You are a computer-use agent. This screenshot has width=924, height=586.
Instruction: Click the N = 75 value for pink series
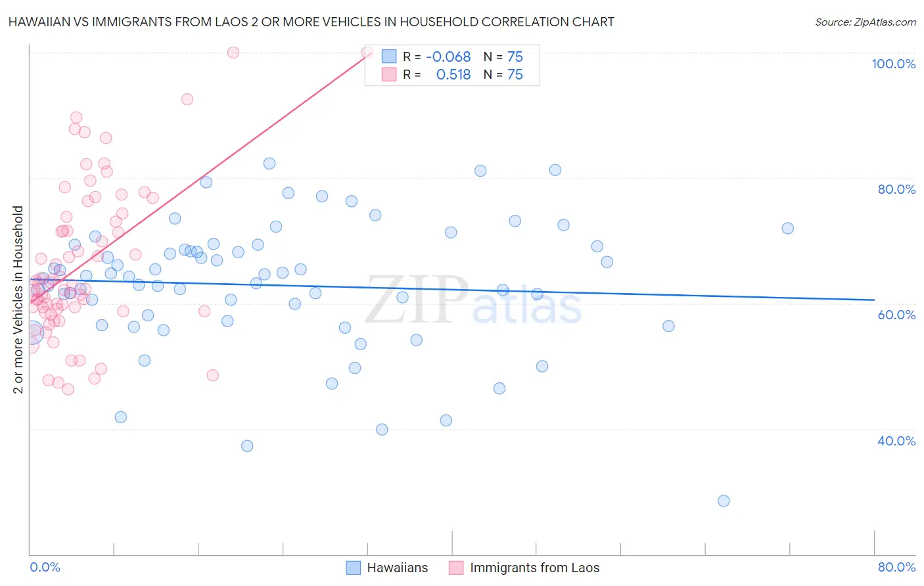[x=503, y=75]
